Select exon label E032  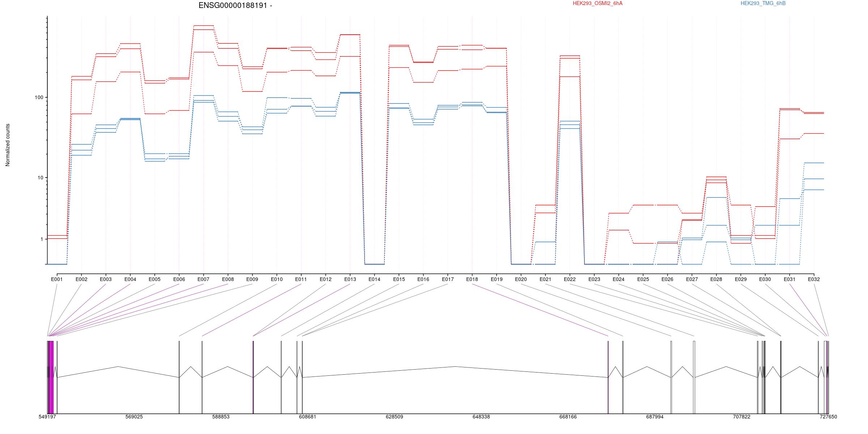point(814,279)
